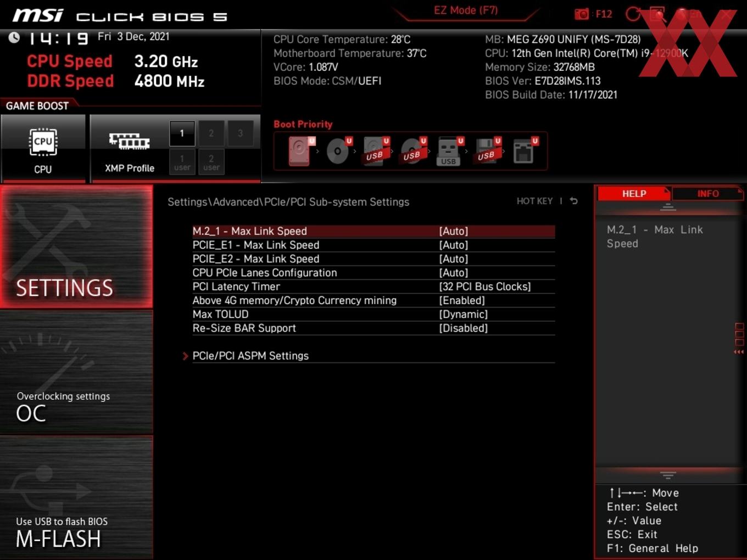Toggle the CPU Game Boost button
Viewport: 747px width, 560px height.
click(43, 148)
